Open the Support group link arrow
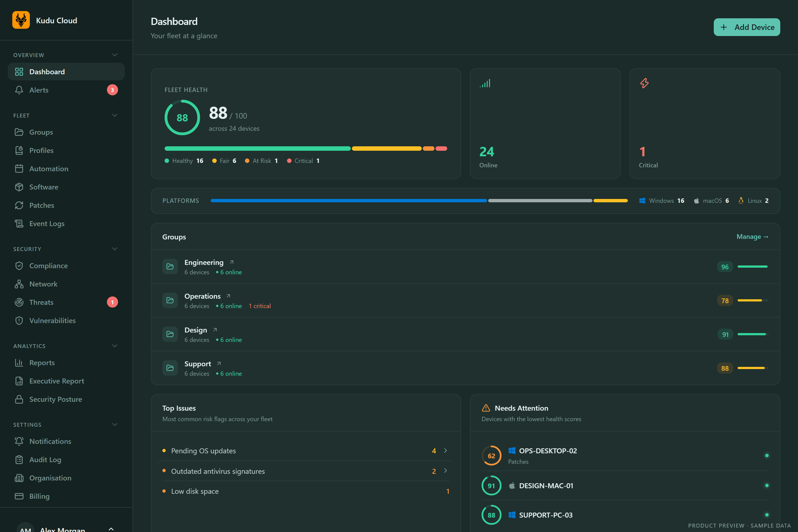Screen dimensions: 798x532 (x=219, y=364)
